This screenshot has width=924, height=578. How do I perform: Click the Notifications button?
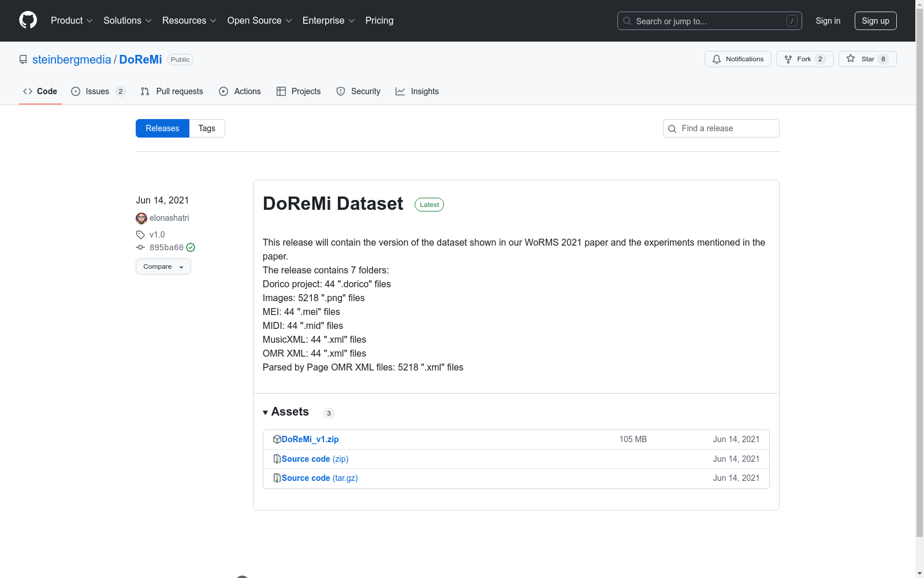[x=738, y=59]
